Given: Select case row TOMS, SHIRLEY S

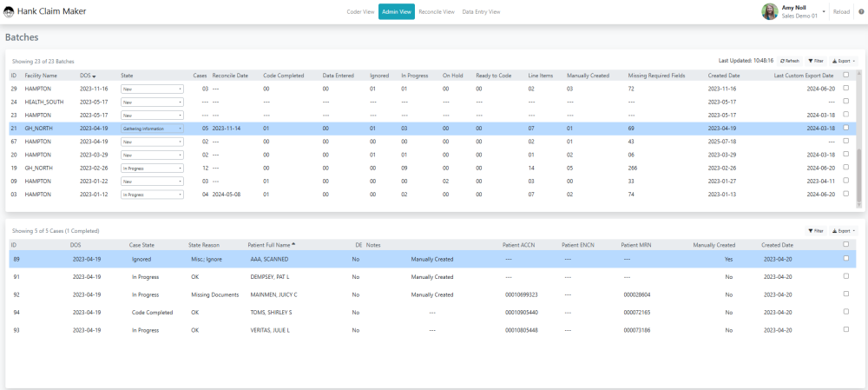Looking at the screenshot, I should [x=271, y=311].
